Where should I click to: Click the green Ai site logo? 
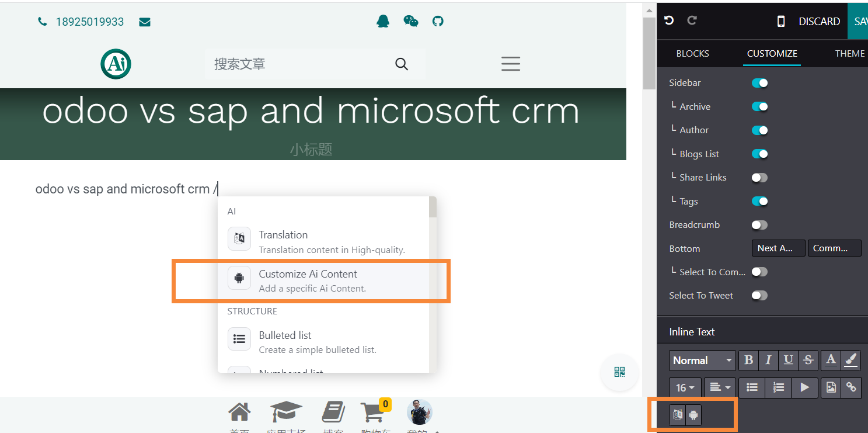[x=116, y=64]
